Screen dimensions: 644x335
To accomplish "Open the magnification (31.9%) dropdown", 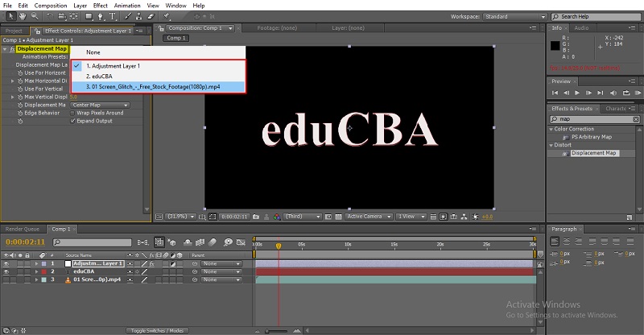I will [x=180, y=217].
